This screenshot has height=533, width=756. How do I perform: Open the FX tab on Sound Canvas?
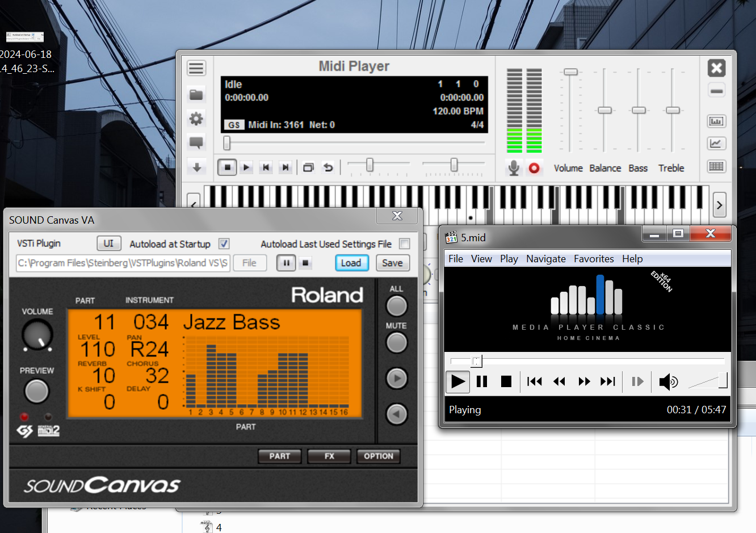(329, 456)
